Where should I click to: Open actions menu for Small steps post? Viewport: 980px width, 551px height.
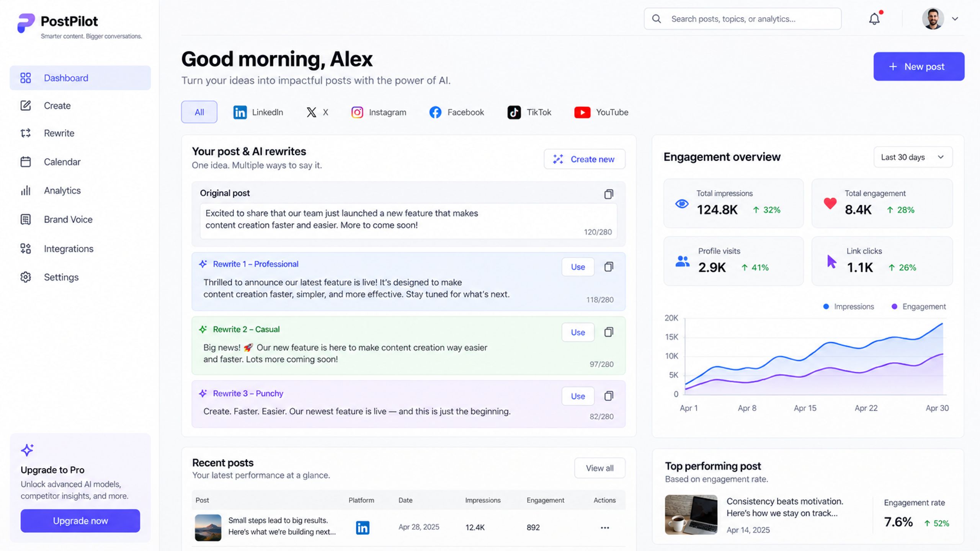coord(605,528)
